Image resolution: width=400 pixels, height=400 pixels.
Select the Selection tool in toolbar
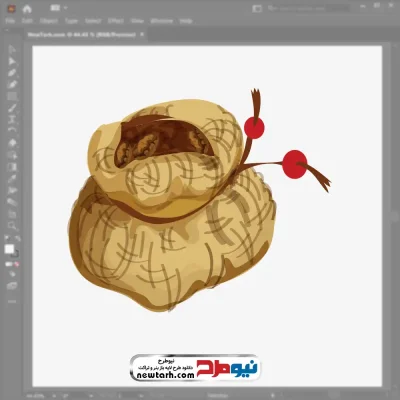[12, 50]
